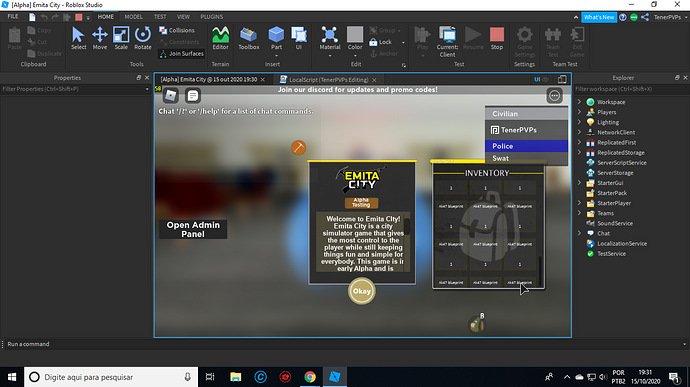Open Windows Task View

pyautogui.click(x=210, y=377)
